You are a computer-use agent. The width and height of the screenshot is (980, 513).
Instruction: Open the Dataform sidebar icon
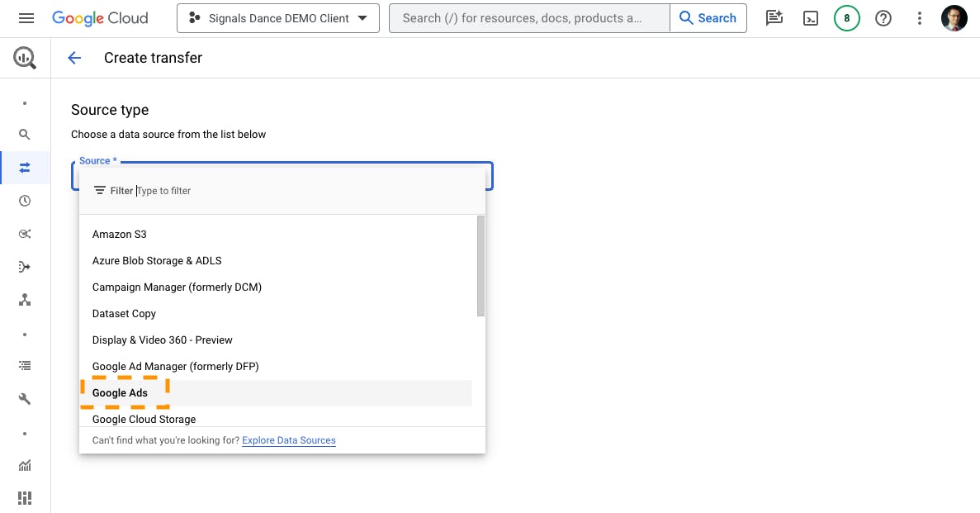(25, 267)
